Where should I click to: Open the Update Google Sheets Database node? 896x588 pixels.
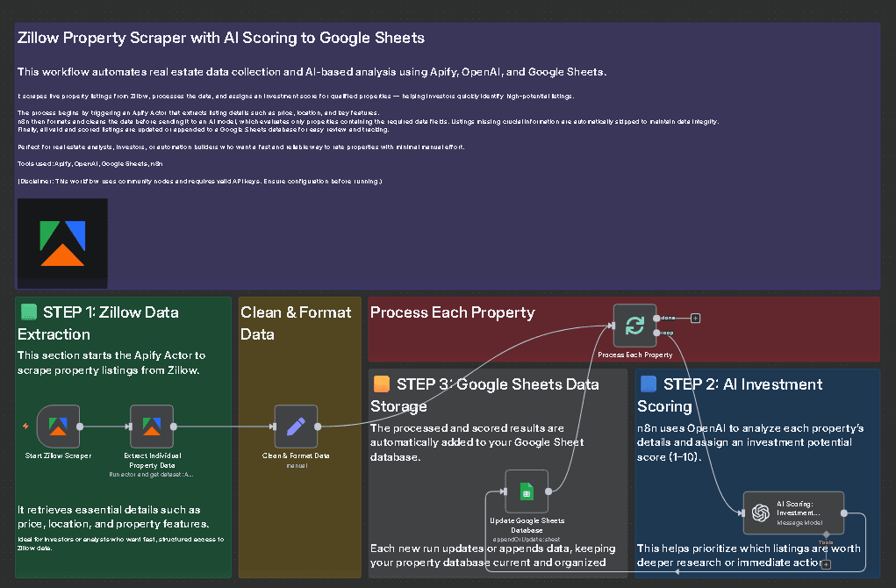527,491
